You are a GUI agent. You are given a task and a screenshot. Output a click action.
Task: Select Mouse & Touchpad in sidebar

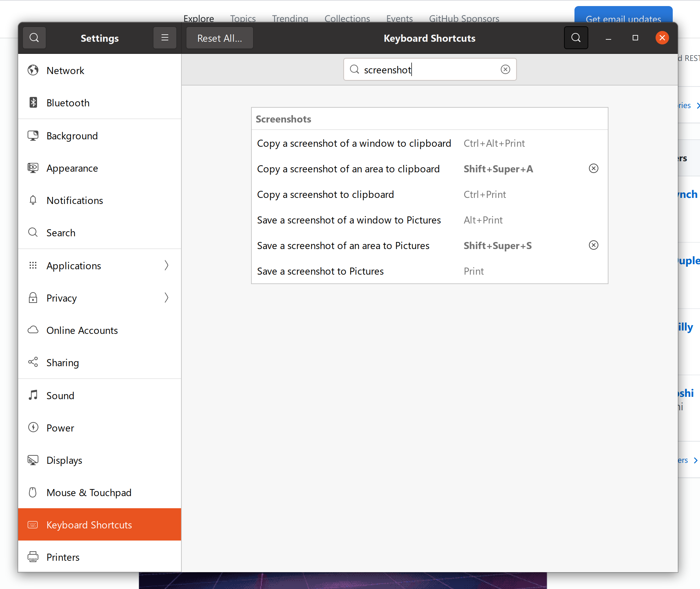89,492
